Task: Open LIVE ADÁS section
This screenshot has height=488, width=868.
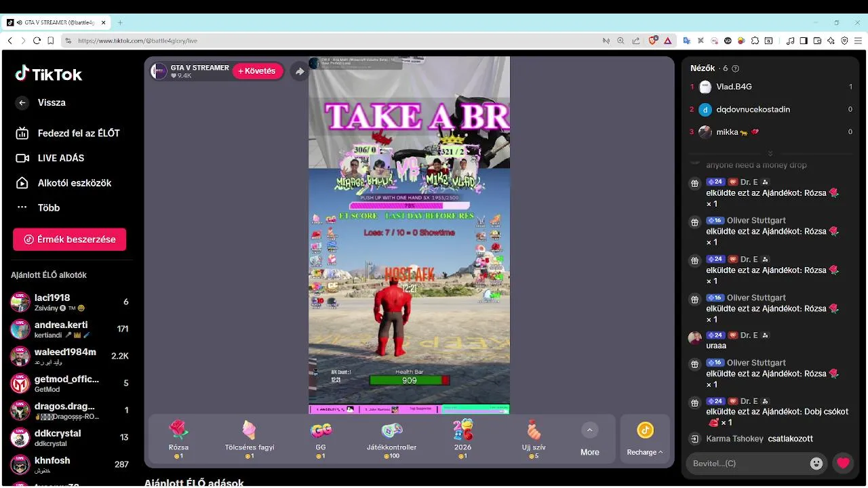Action: (50, 158)
